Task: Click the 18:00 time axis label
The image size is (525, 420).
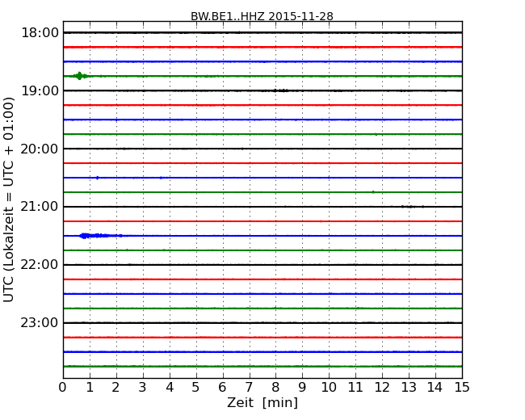Action: coord(40,33)
